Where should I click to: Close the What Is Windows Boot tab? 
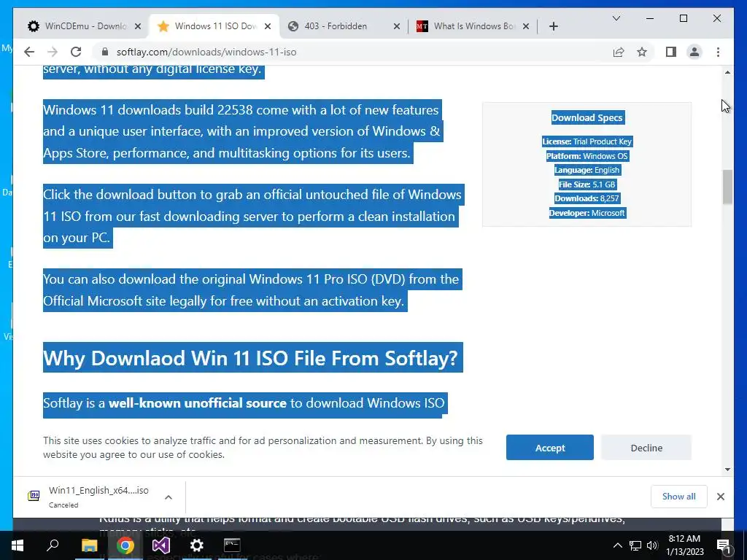[526, 26]
